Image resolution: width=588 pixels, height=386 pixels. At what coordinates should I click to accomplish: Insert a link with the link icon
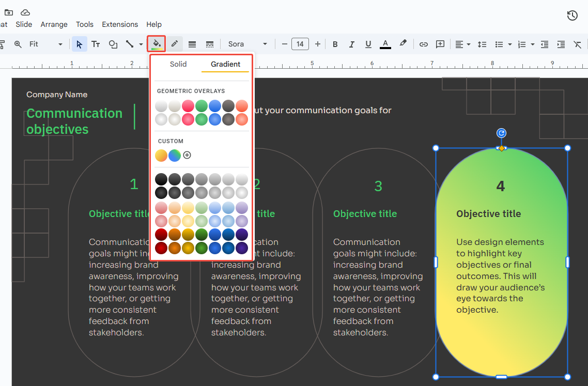tap(423, 44)
